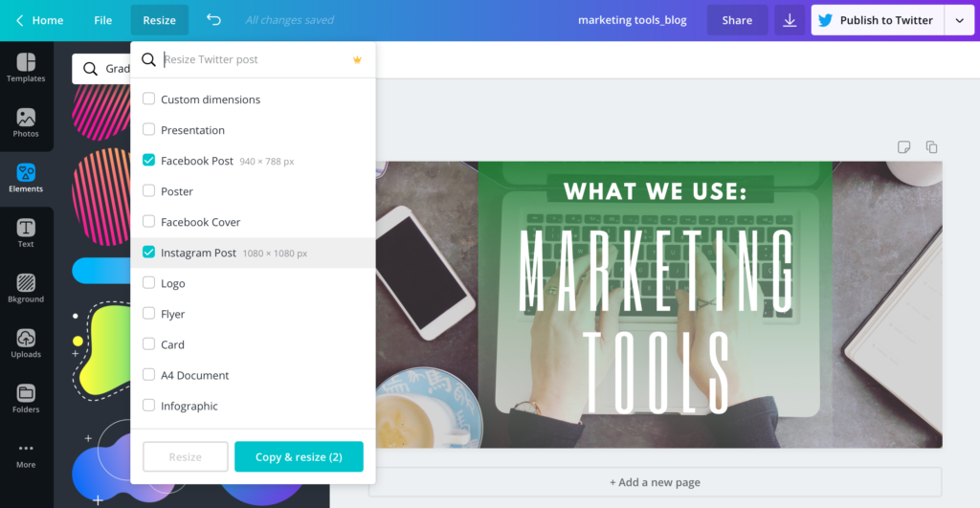Open the Text panel
The height and width of the screenshot is (508, 980).
click(x=26, y=233)
